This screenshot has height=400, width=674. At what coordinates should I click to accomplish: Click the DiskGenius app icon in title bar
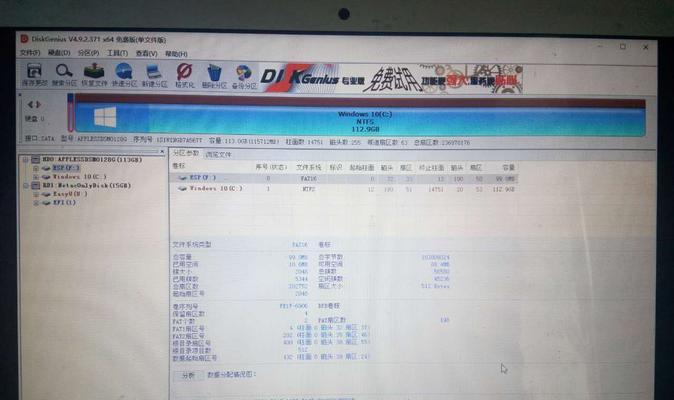click(x=25, y=39)
